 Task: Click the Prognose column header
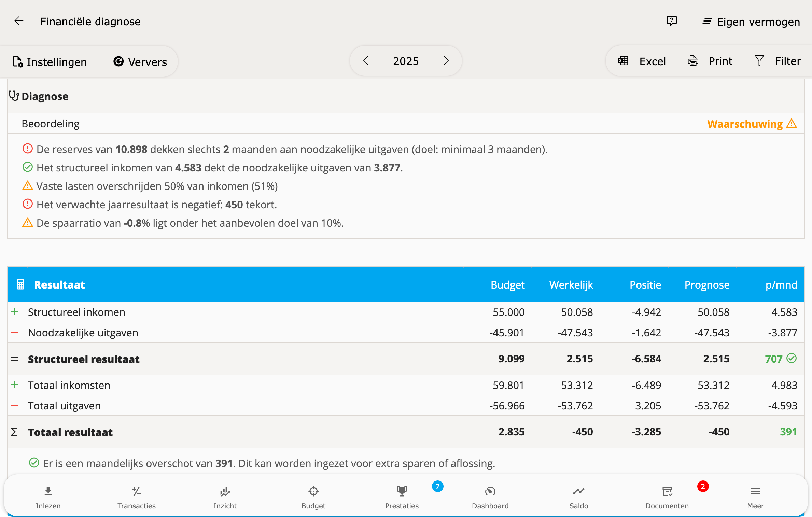coord(707,285)
